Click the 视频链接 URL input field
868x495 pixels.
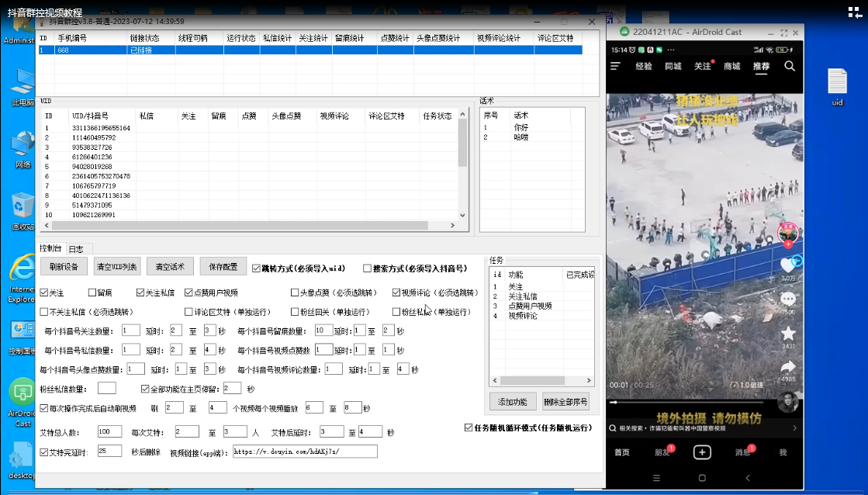click(x=305, y=452)
